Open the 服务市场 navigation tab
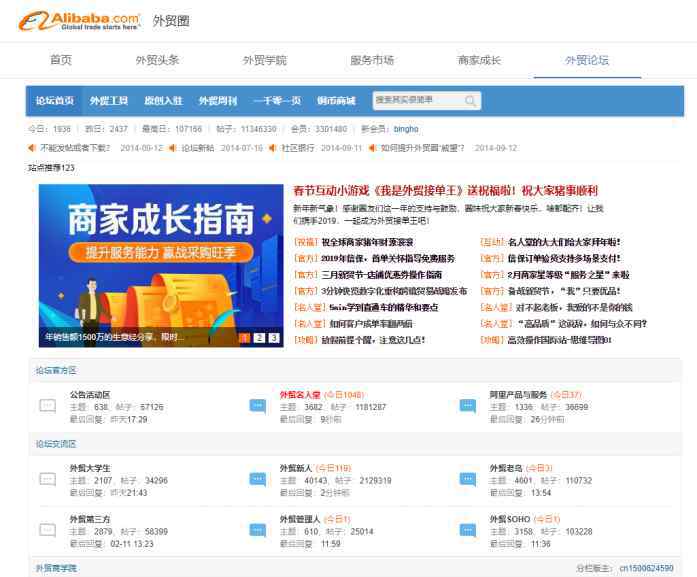 click(371, 60)
